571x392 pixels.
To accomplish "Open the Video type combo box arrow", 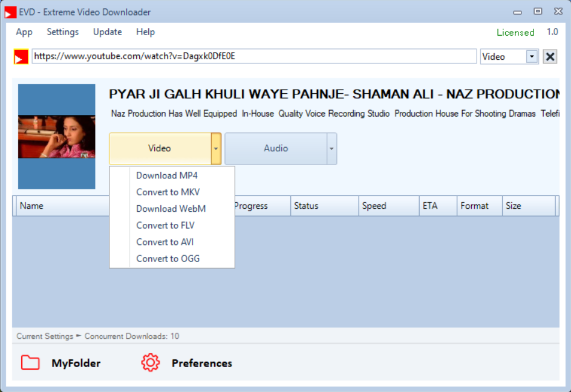I will [532, 56].
